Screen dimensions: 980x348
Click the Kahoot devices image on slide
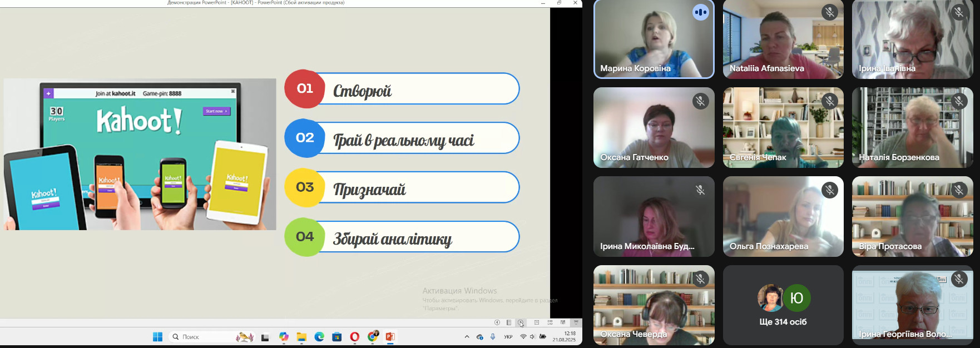point(140,154)
